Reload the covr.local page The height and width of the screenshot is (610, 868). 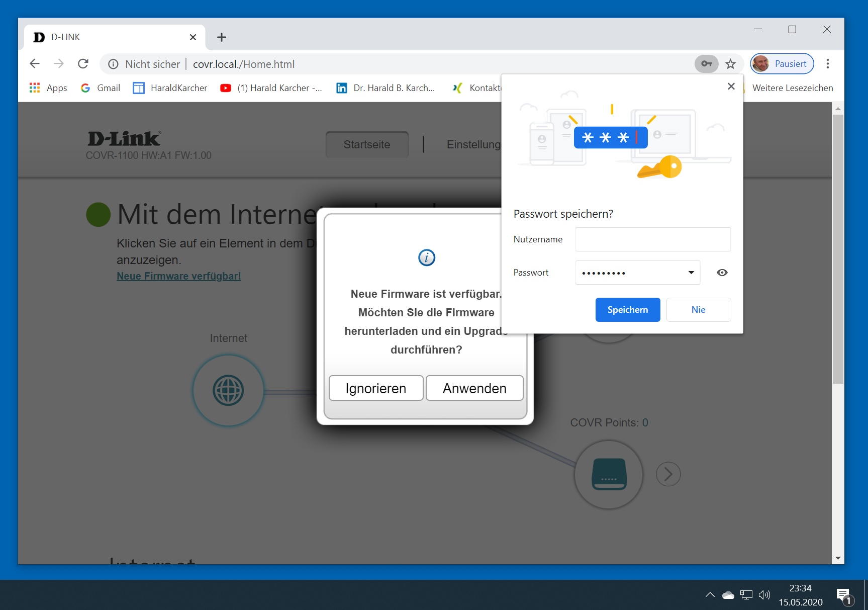pyautogui.click(x=83, y=64)
